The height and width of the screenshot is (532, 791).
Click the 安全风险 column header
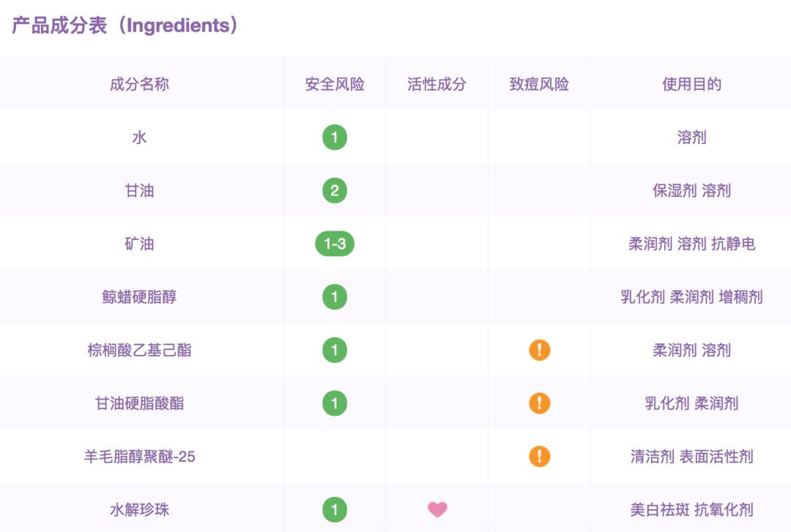pos(335,84)
